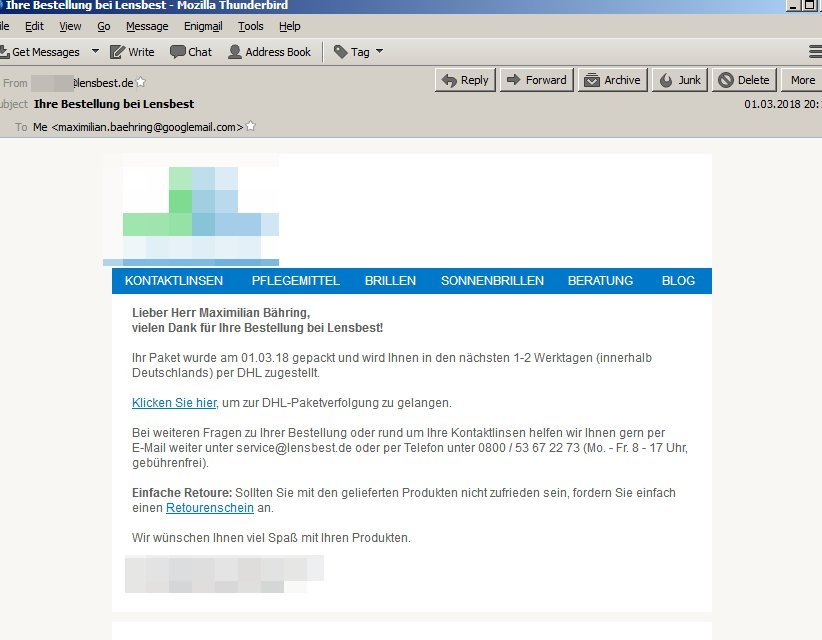Screen dimensions: 822x640
Task: Reply to this Lensbest email
Action: point(465,80)
